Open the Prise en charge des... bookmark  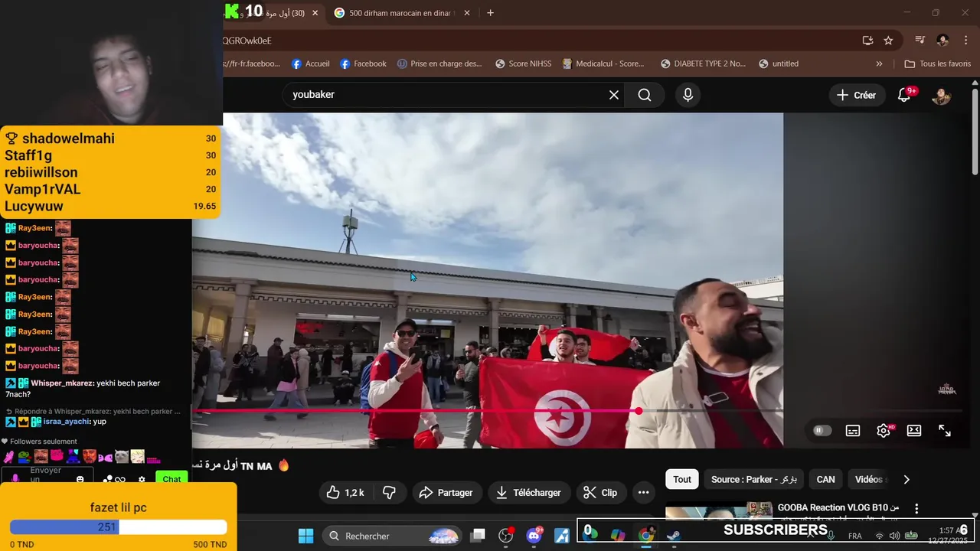(x=439, y=64)
